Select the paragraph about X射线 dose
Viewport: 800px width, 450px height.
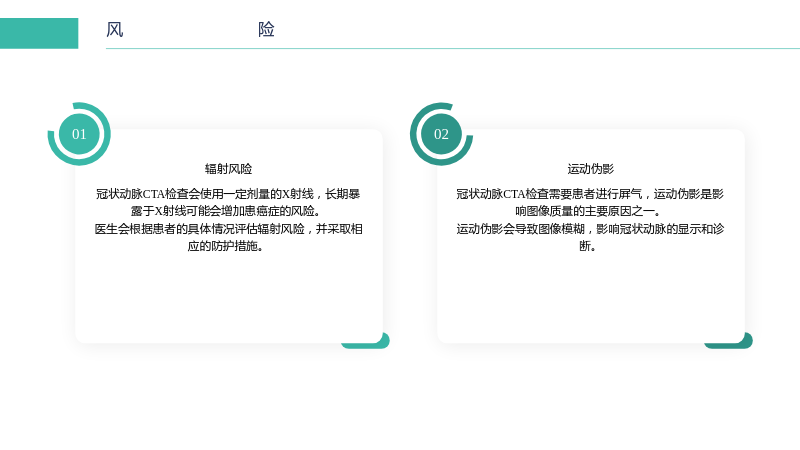[x=228, y=203]
